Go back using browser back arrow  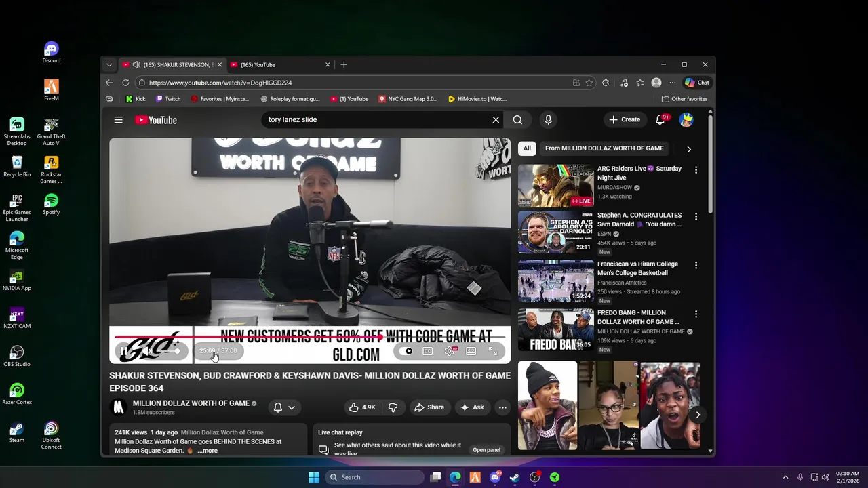(x=109, y=83)
